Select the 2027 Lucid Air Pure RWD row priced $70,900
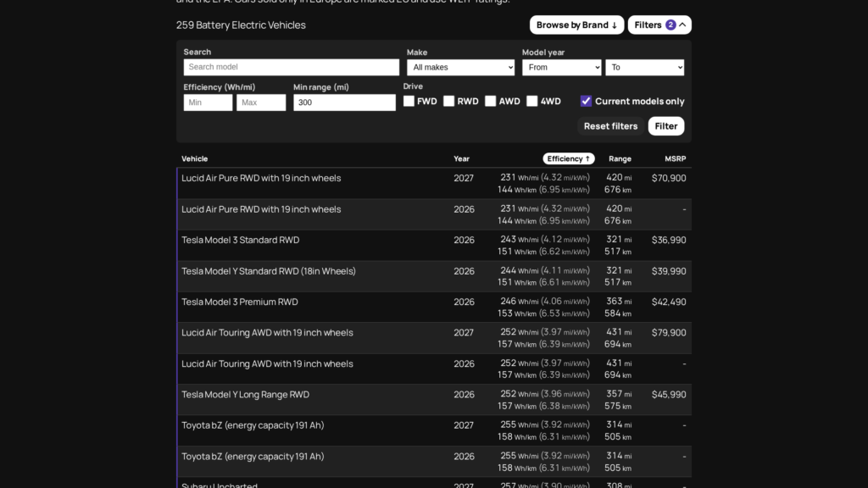The image size is (868, 488). point(434,184)
